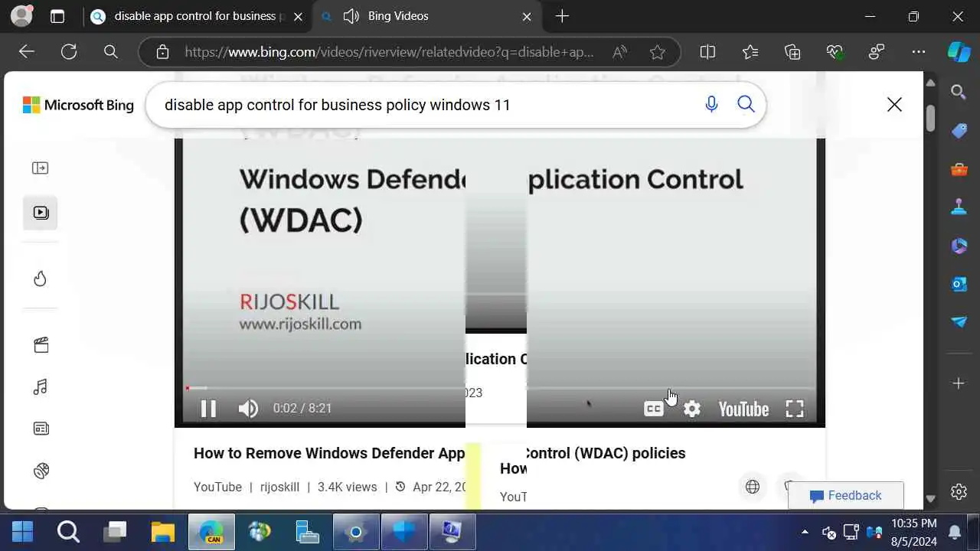Click the bing.com URL address bar
Viewport: 980px width, 551px height.
click(x=389, y=52)
